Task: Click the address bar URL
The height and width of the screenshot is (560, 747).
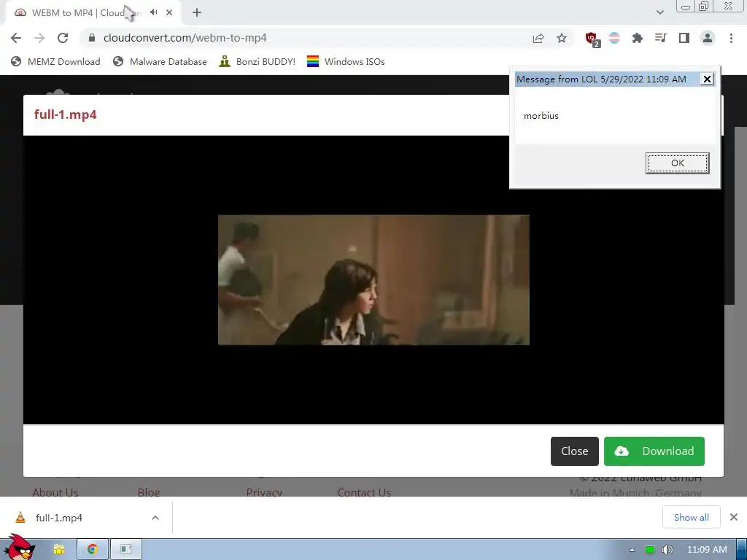Action: coord(185,38)
